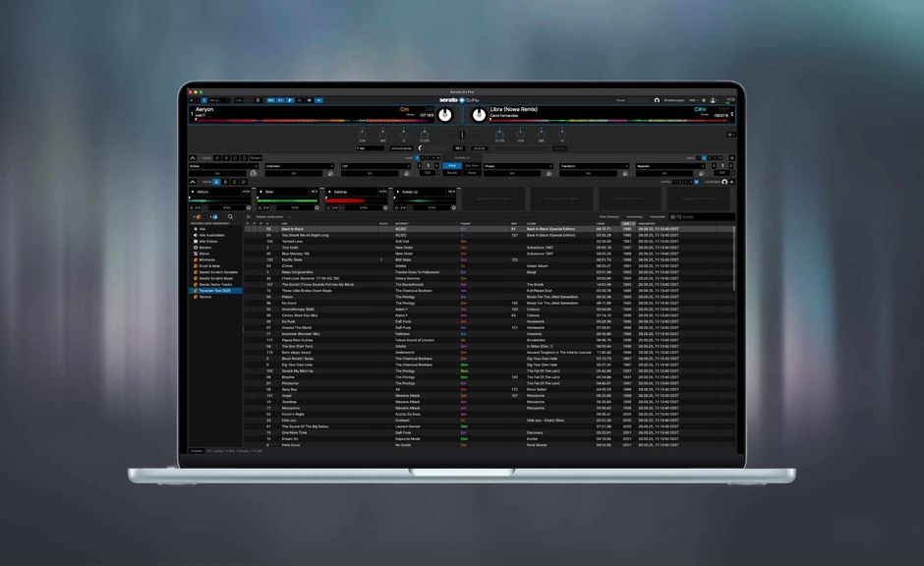Click the sidebar crate search magnifier
Image resolution: width=924 pixels, height=566 pixels.
coord(230,217)
